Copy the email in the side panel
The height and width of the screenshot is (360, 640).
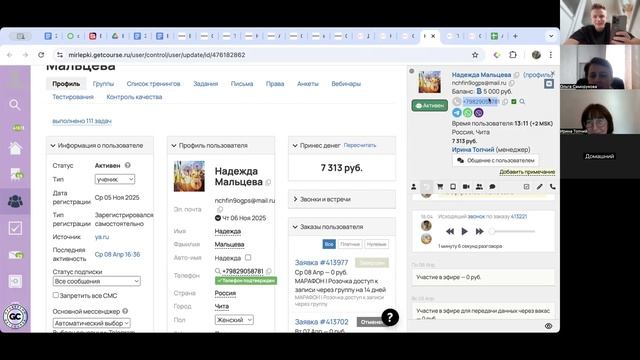[x=511, y=83]
